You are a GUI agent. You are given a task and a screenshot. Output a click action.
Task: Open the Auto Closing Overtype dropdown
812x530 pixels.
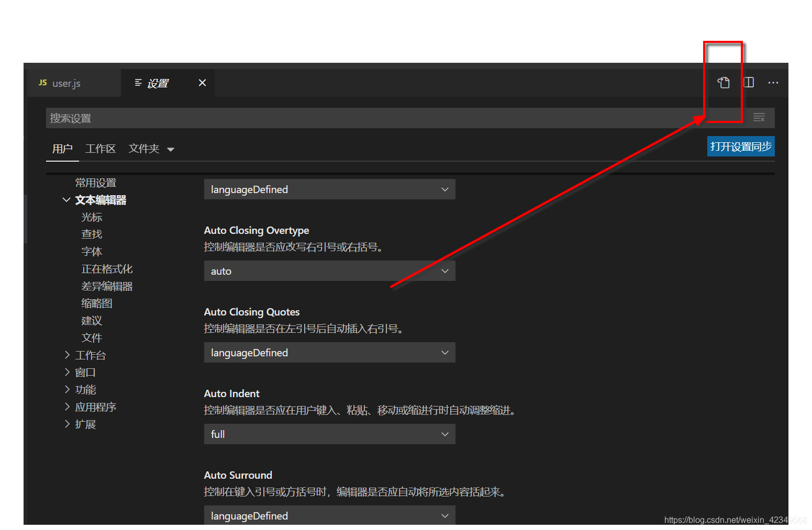tap(329, 271)
